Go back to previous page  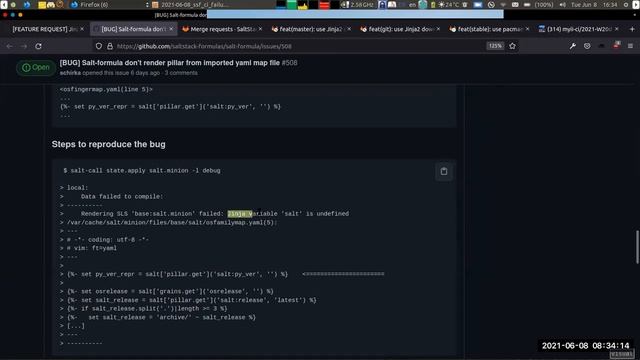(x=9, y=46)
